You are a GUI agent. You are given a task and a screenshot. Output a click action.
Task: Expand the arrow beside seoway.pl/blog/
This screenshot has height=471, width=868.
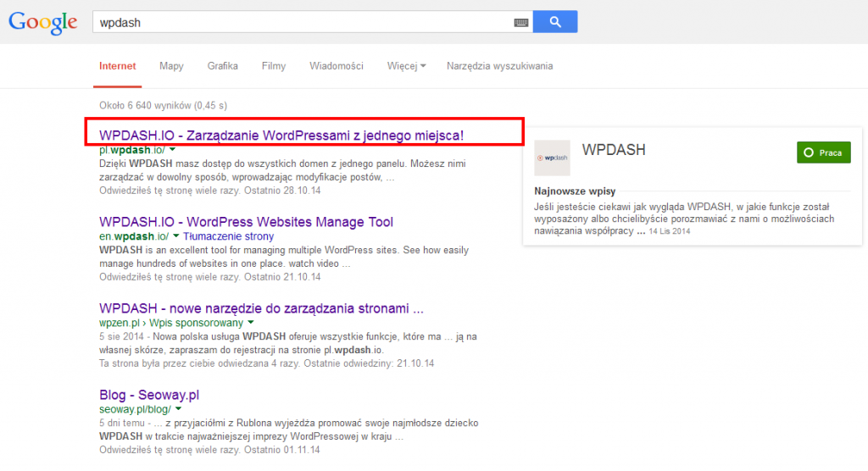point(177,409)
